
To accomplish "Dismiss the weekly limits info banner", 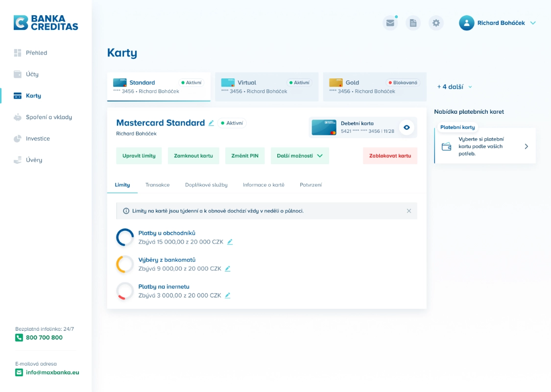I will point(409,211).
